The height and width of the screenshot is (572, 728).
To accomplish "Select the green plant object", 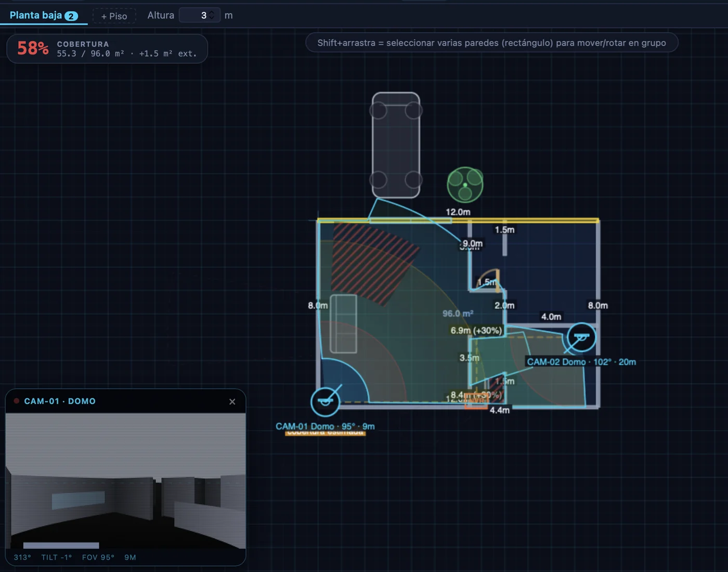I will click(x=465, y=185).
